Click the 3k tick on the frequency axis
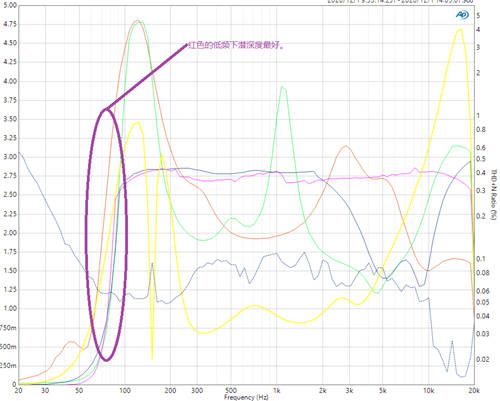 click(349, 390)
